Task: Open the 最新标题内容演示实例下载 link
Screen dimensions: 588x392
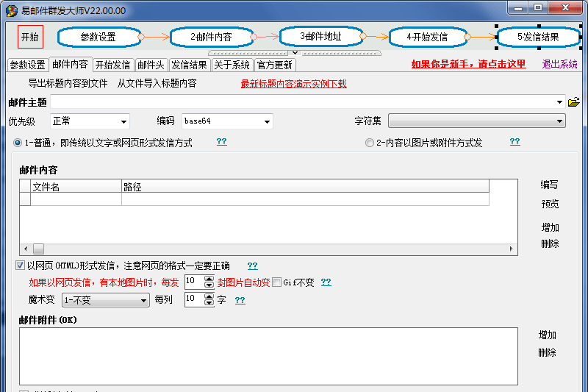Action: (293, 84)
